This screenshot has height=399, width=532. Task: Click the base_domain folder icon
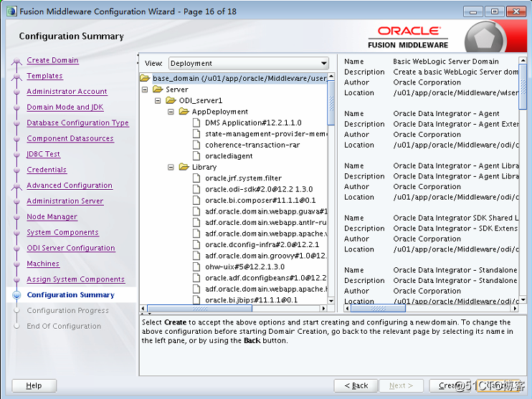click(145, 78)
